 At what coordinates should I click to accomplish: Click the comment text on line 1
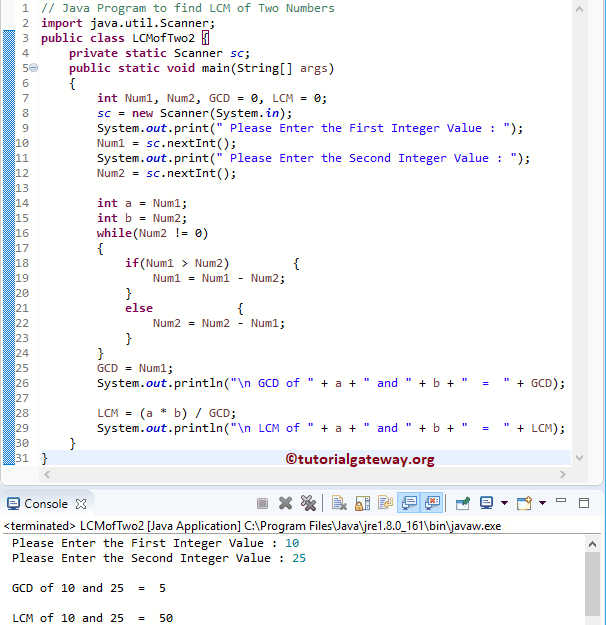point(188,8)
